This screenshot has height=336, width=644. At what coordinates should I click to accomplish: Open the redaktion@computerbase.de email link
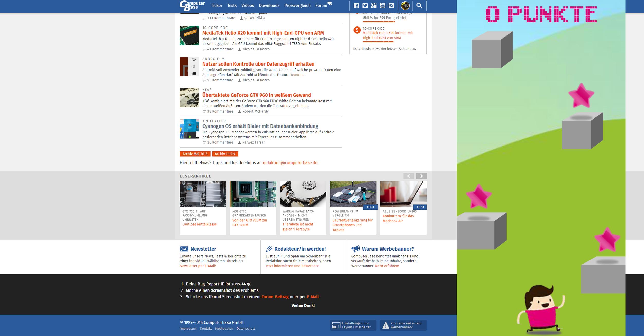click(x=290, y=163)
